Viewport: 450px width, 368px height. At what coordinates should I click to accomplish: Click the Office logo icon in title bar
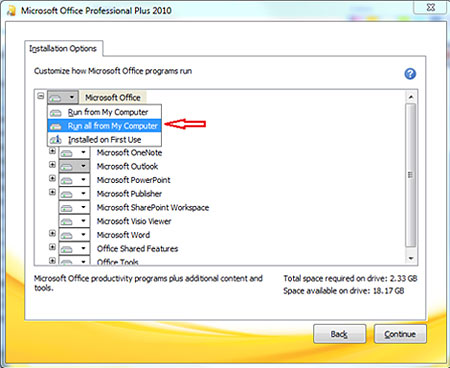point(12,11)
